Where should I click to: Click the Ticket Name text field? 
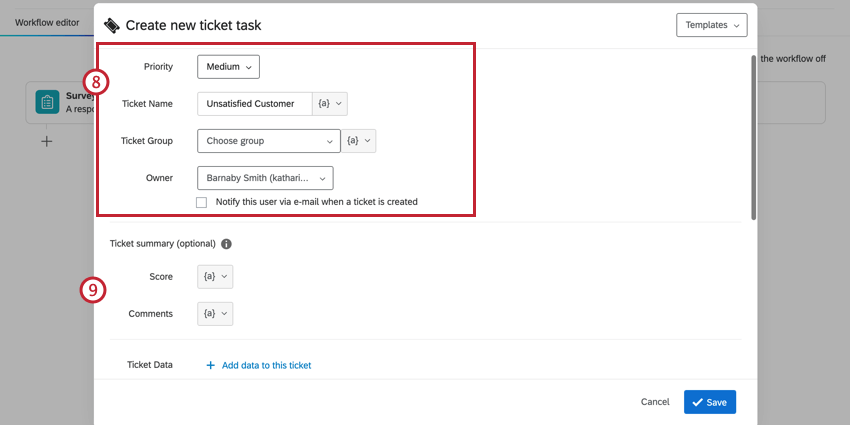click(x=254, y=103)
